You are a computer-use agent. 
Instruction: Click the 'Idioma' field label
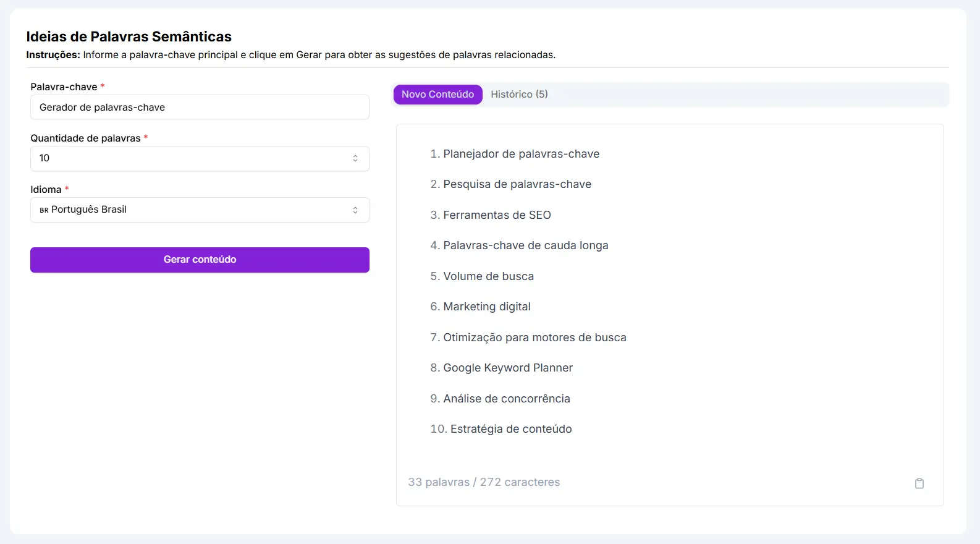(46, 189)
